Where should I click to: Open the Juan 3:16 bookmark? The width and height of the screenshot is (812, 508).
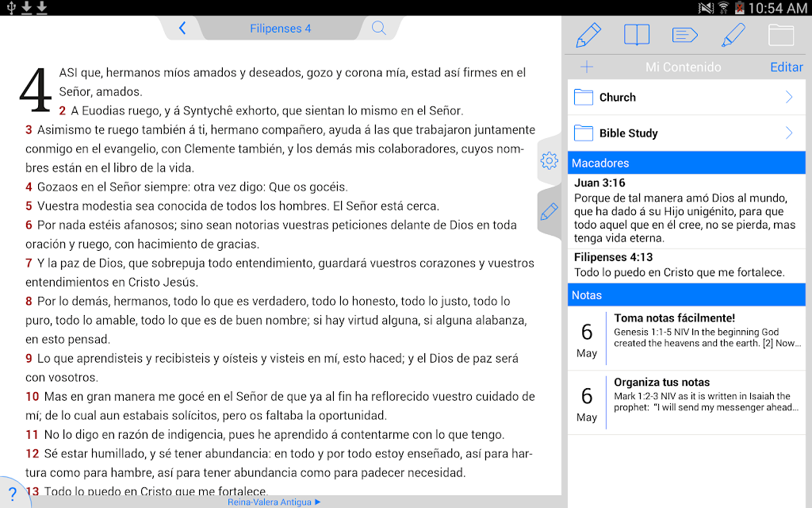686,211
